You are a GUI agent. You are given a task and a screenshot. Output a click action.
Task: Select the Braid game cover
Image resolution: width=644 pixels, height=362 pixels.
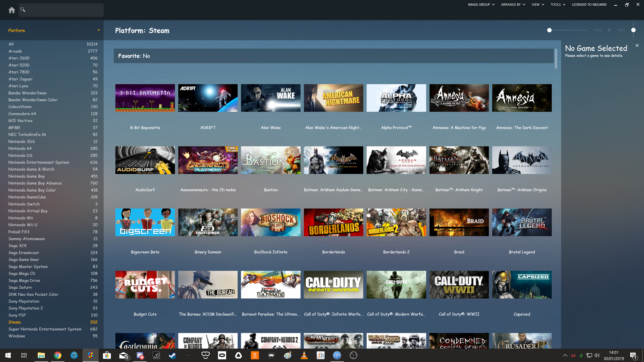point(459,222)
